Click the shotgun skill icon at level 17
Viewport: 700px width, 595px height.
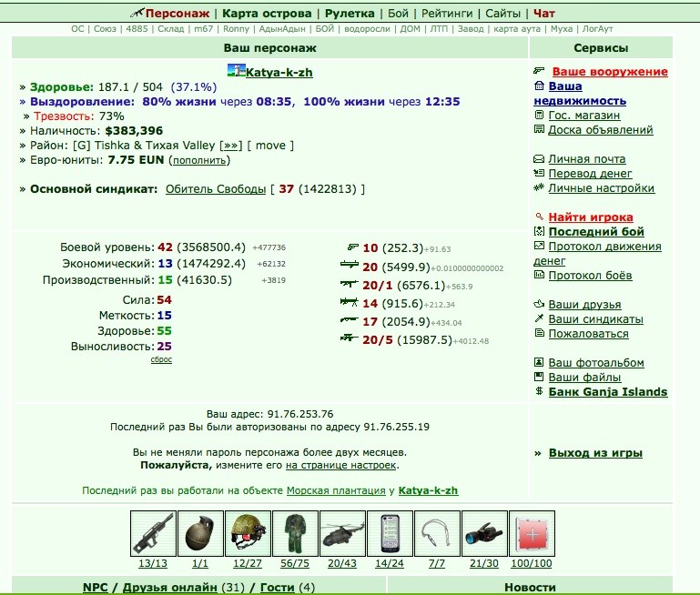pos(350,320)
